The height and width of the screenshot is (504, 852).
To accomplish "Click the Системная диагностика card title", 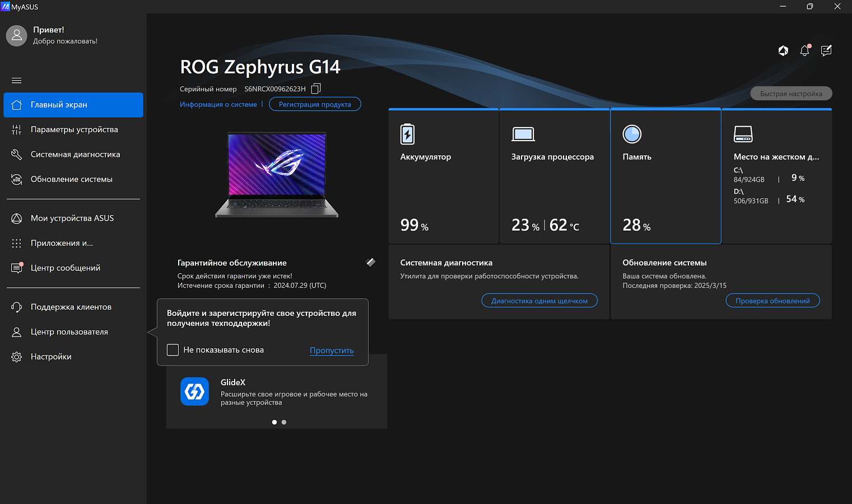I will click(x=446, y=263).
